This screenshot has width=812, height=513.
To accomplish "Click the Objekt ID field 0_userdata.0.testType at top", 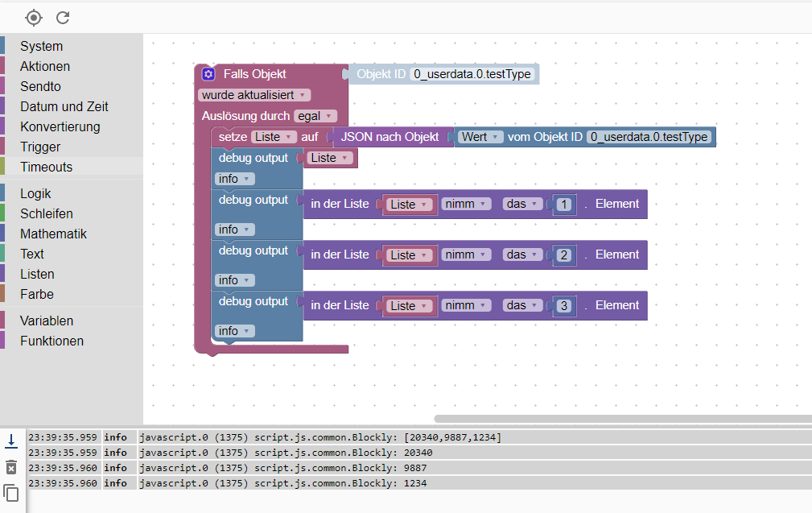I will coord(472,74).
